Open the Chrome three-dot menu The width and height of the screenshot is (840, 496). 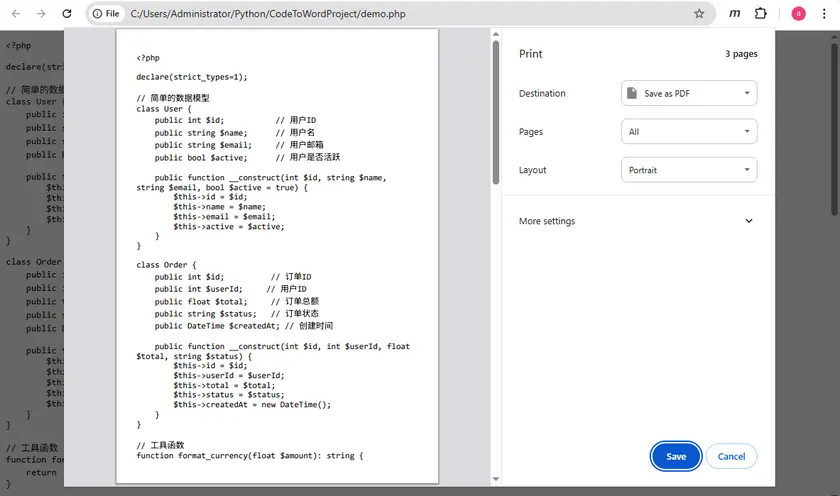point(824,14)
